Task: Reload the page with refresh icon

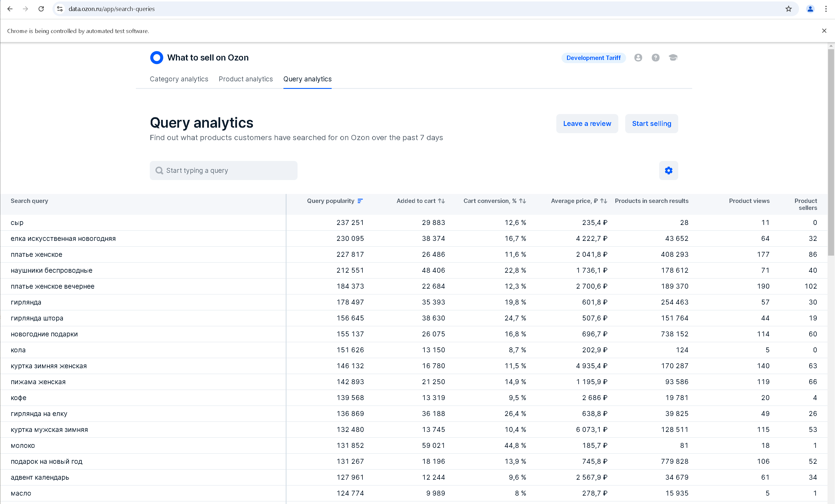Action: coord(41,9)
